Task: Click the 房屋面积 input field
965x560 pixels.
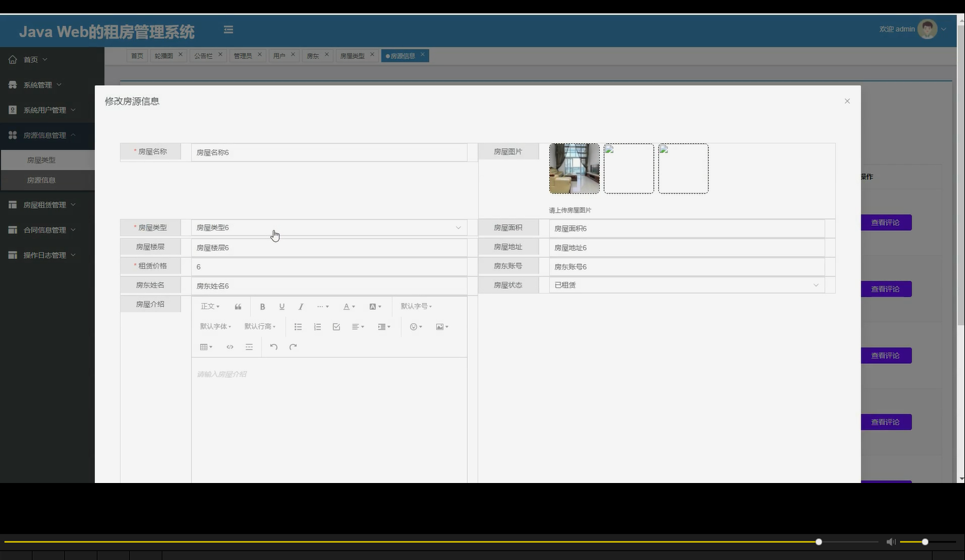Action: pos(687,228)
